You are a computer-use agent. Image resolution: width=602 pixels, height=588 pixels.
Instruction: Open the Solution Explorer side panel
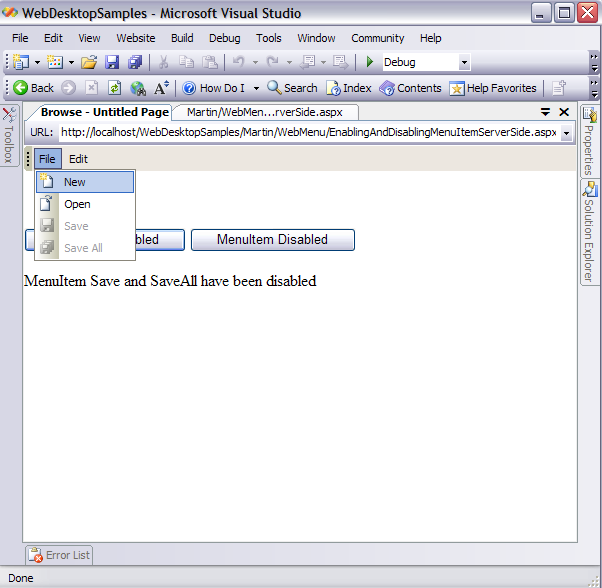click(590, 232)
